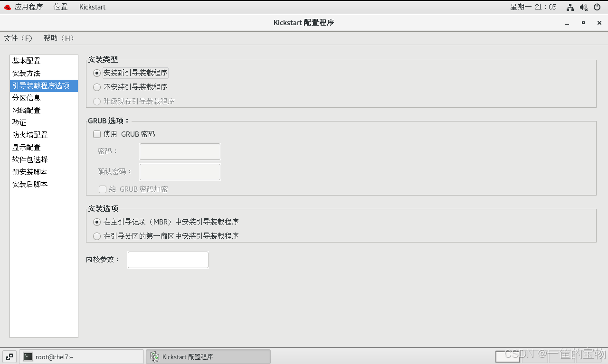Click the clock 星期一 21:05
Image resolution: width=608 pixels, height=364 pixels.
533,7
